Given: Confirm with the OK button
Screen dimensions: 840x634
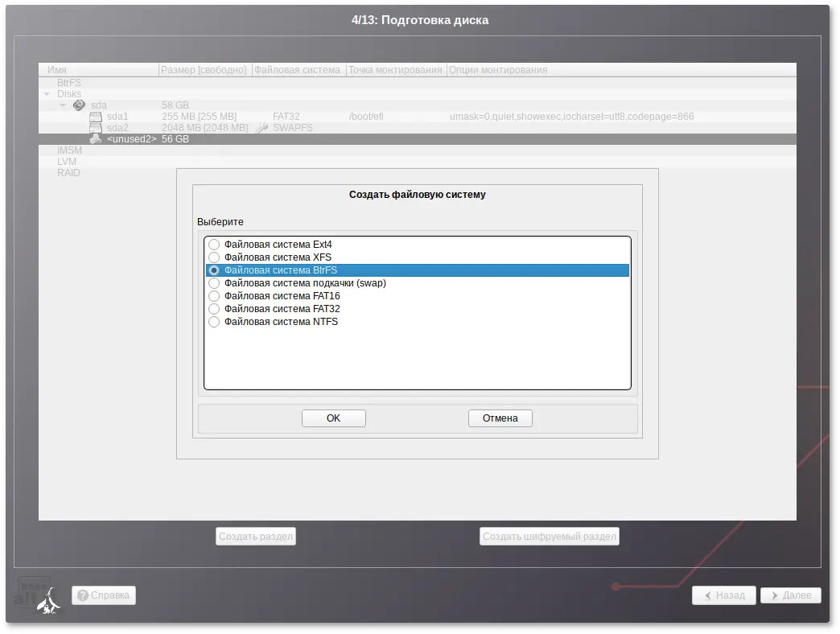Looking at the screenshot, I should click(x=334, y=418).
